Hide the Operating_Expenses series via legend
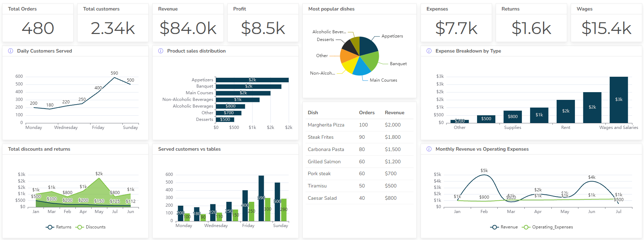The width and height of the screenshot is (644, 240). (x=548, y=227)
